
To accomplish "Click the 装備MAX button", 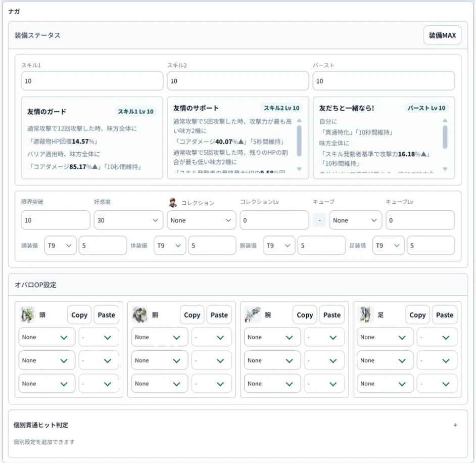I will [x=442, y=35].
